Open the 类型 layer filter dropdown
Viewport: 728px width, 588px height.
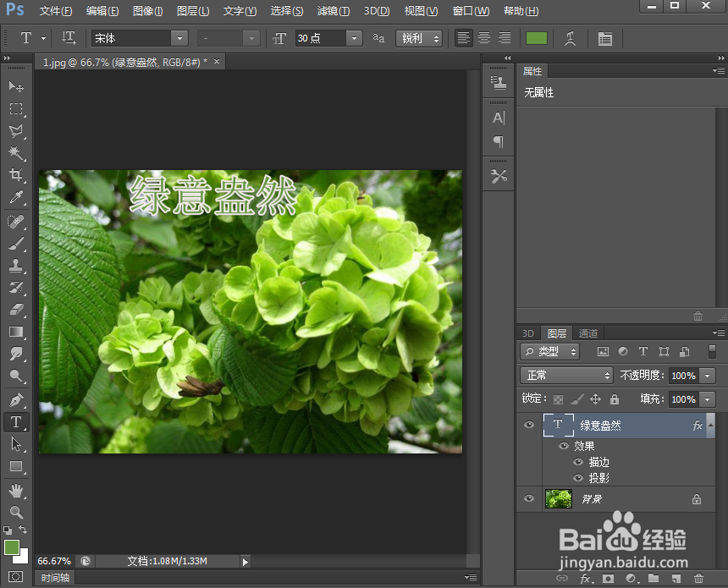point(549,352)
